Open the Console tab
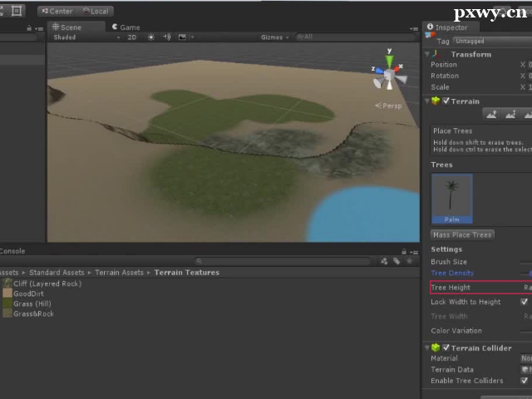 coord(12,251)
